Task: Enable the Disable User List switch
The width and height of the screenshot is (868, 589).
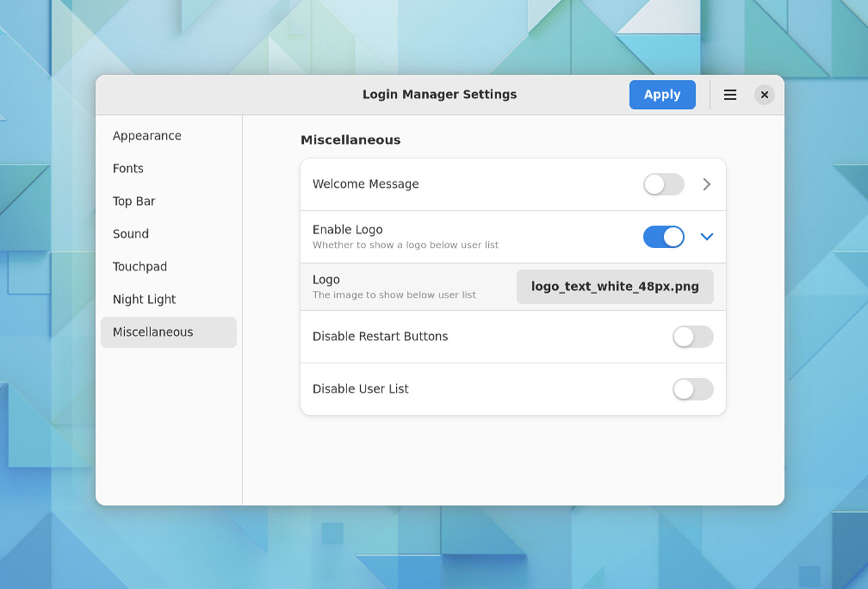Action: tap(693, 389)
